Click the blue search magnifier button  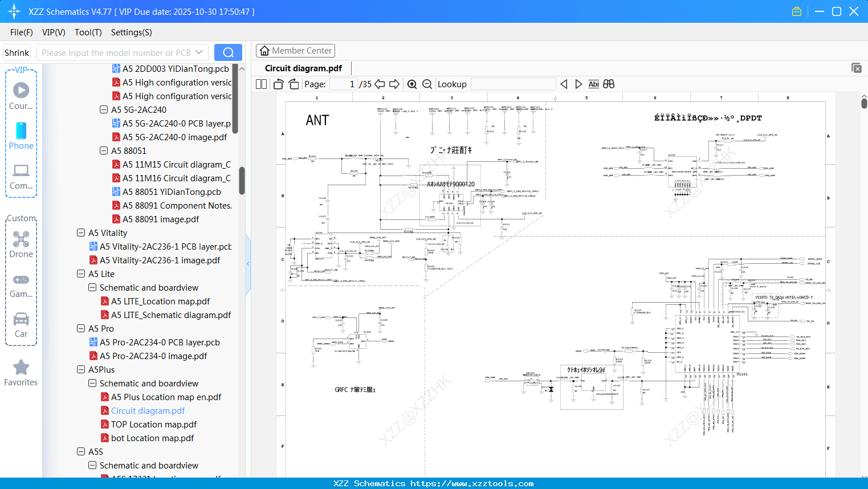pos(228,52)
